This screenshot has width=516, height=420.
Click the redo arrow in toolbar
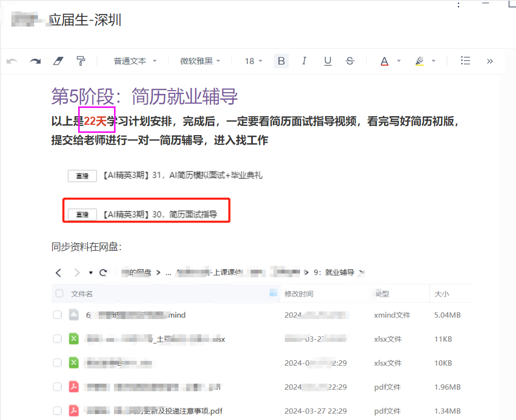point(35,61)
